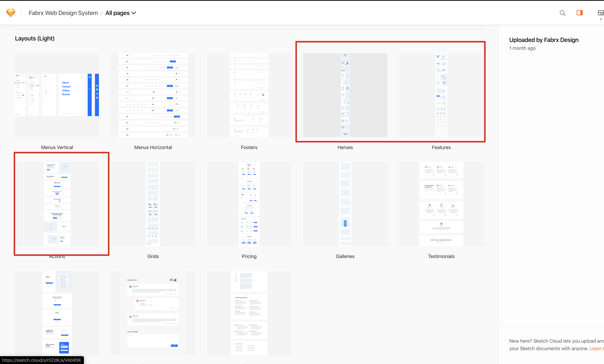604x364 pixels.
Task: Open the Menus Vertical artboard thumbnail
Action: [x=57, y=95]
